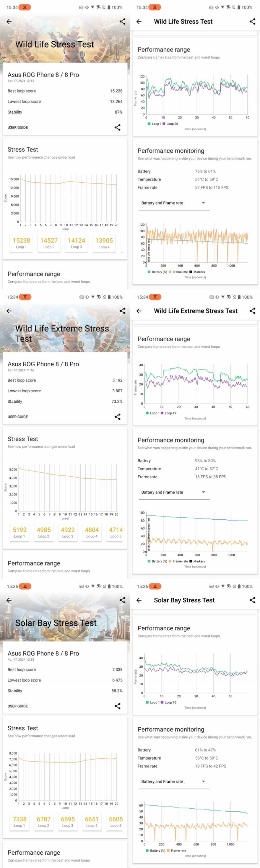Viewport: 260px width, 868px height.
Task: Select the 5192 Loop 1 score card
Action: (19, 532)
